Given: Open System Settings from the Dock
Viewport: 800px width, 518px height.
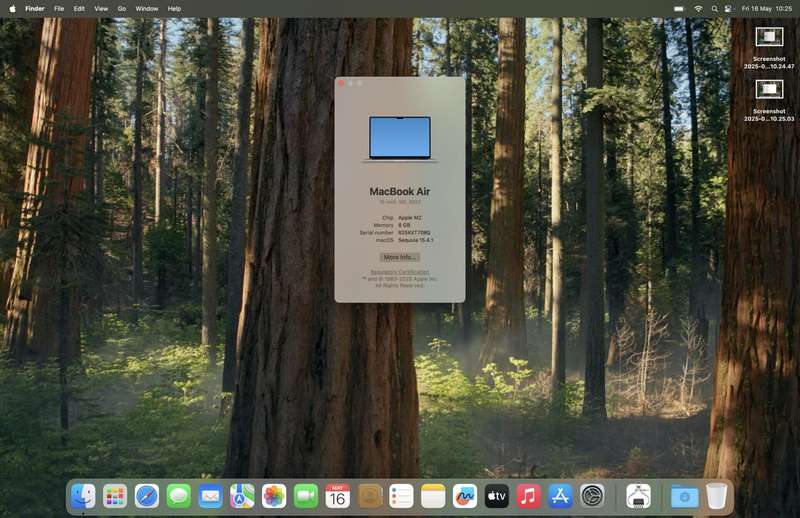Looking at the screenshot, I should tap(592, 496).
